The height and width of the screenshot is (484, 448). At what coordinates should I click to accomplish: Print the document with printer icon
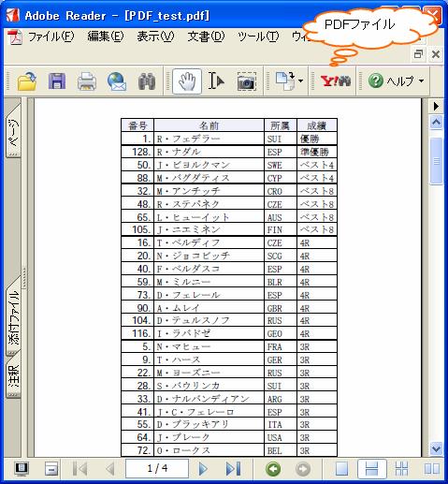(87, 81)
